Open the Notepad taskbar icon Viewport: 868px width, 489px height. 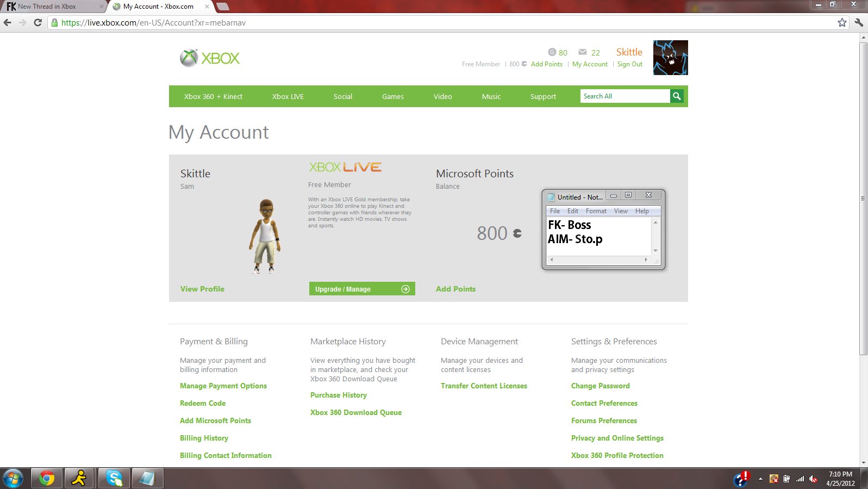point(147,479)
